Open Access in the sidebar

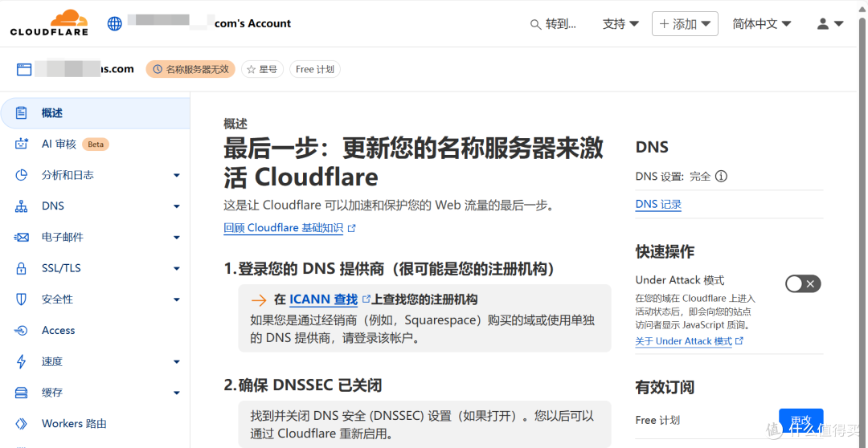coord(95,331)
